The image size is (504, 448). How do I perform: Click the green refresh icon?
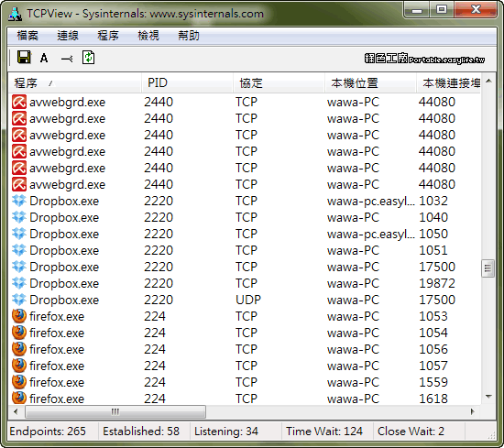88,58
